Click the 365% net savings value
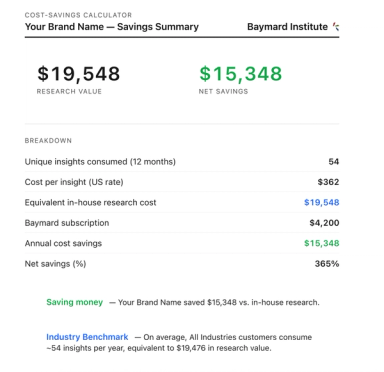Viewport: 384px width, 372px height. click(x=327, y=264)
